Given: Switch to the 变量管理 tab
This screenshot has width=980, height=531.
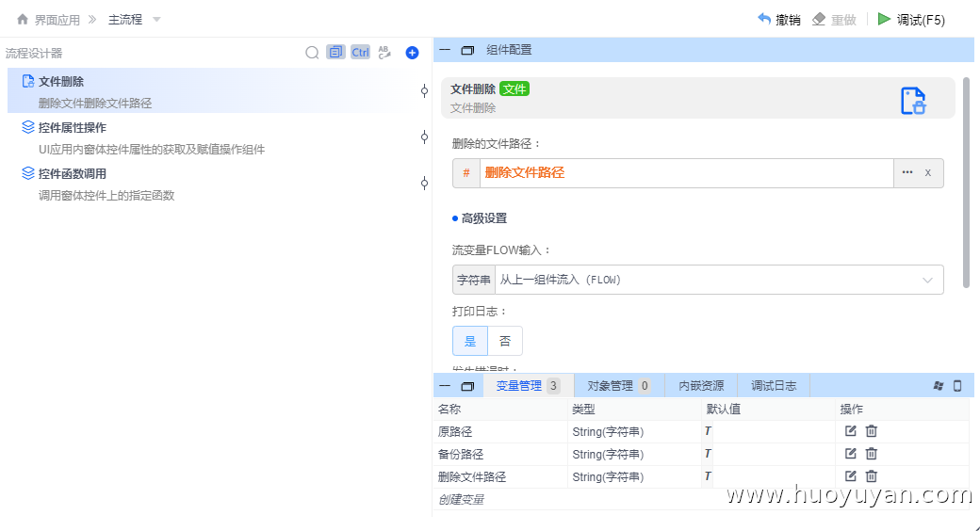Looking at the screenshot, I should tap(528, 385).
